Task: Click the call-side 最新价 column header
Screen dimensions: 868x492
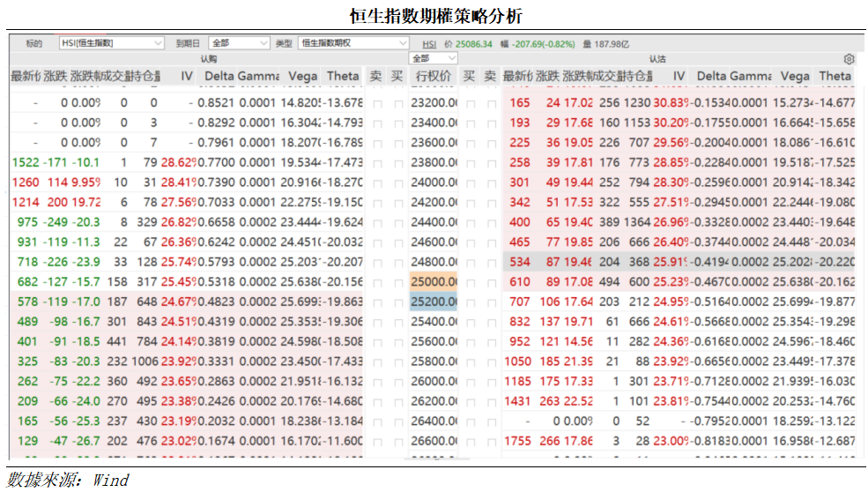Action: pyautogui.click(x=26, y=76)
